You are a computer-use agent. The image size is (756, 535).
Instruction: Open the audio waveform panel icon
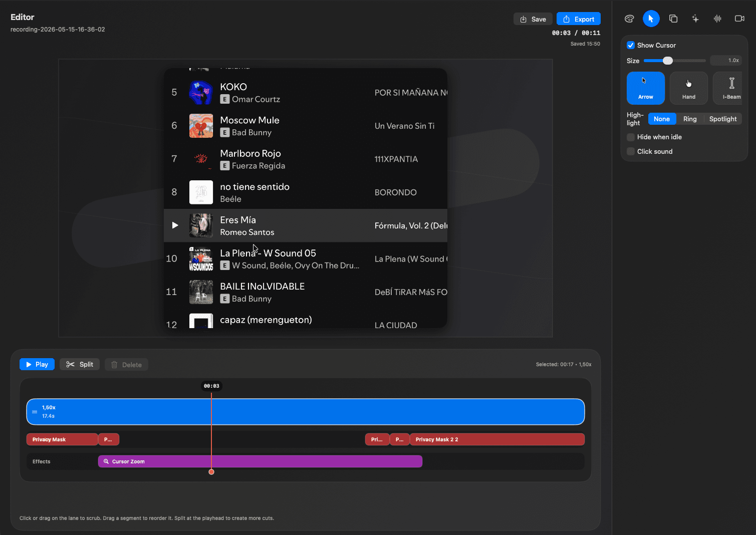point(717,19)
